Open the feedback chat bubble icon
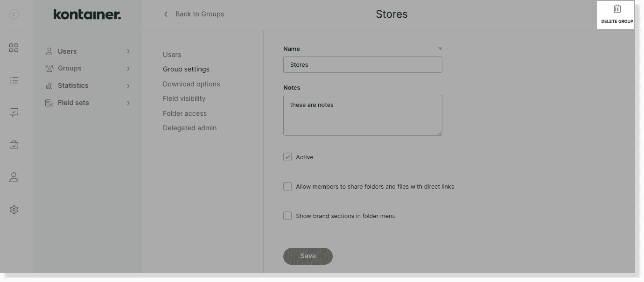 14,112
